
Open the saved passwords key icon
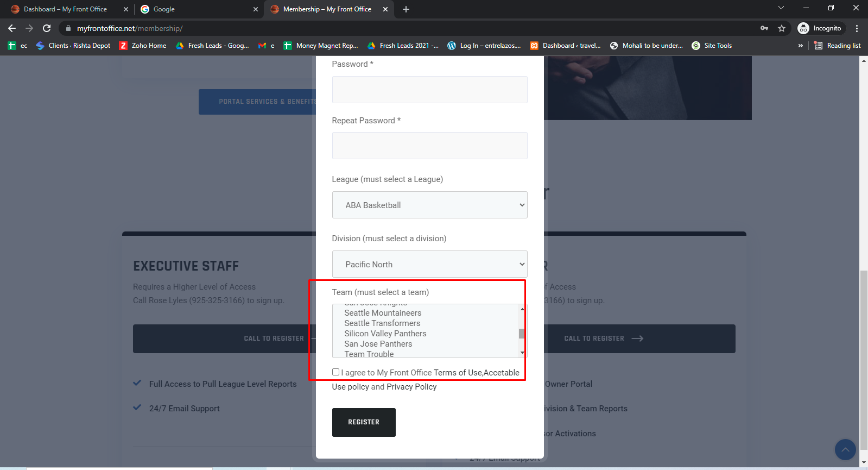(x=764, y=28)
